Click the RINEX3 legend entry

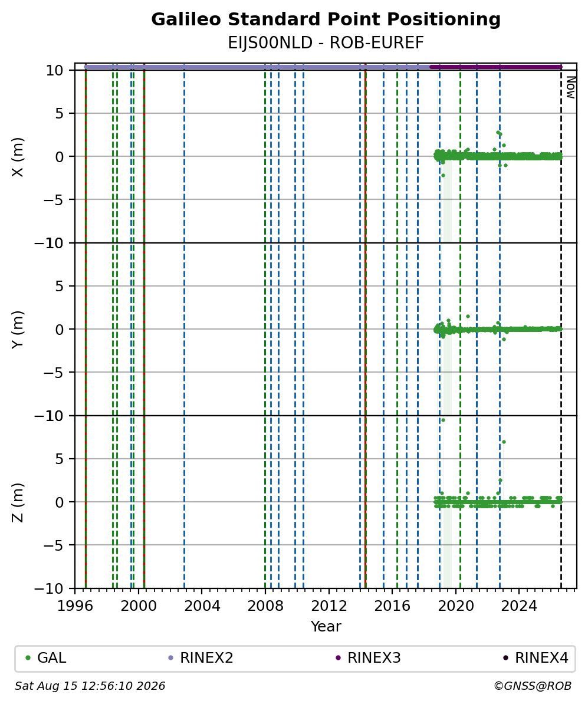click(x=368, y=658)
